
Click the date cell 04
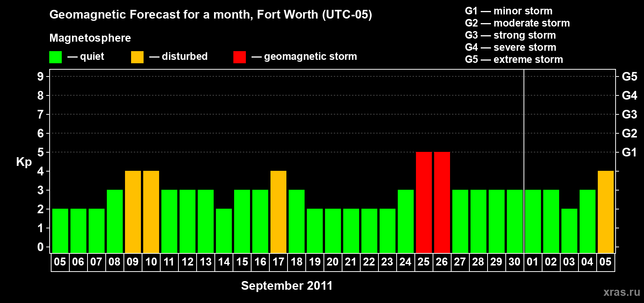pyautogui.click(x=588, y=262)
